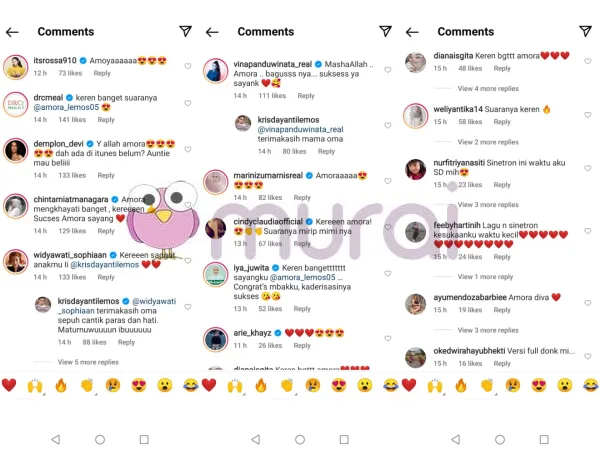Like the itsrossa910 comment
This screenshot has width=600, height=450.
pyautogui.click(x=188, y=66)
